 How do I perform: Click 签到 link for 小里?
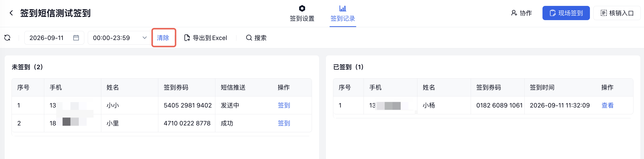coord(284,123)
